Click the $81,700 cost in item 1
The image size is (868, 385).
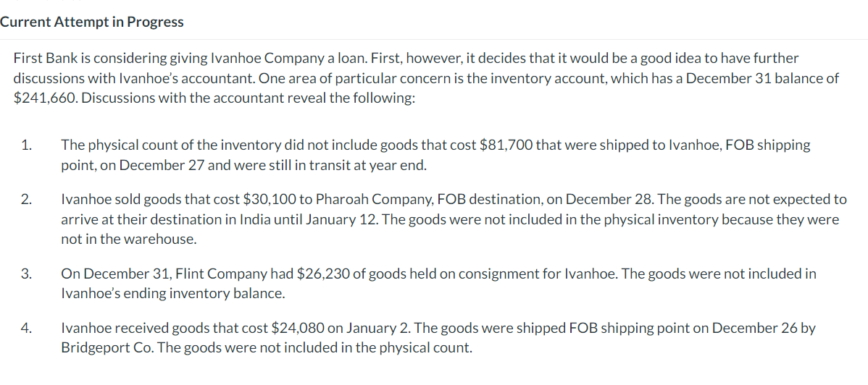point(506,145)
